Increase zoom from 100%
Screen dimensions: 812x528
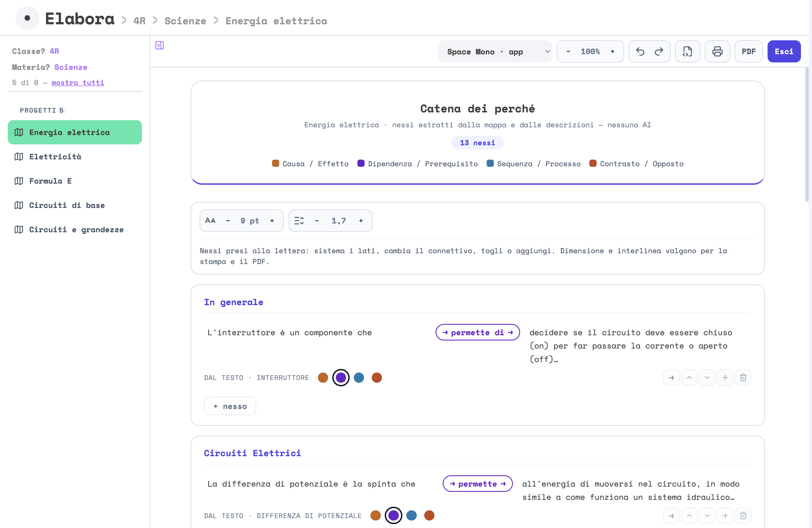click(x=612, y=52)
